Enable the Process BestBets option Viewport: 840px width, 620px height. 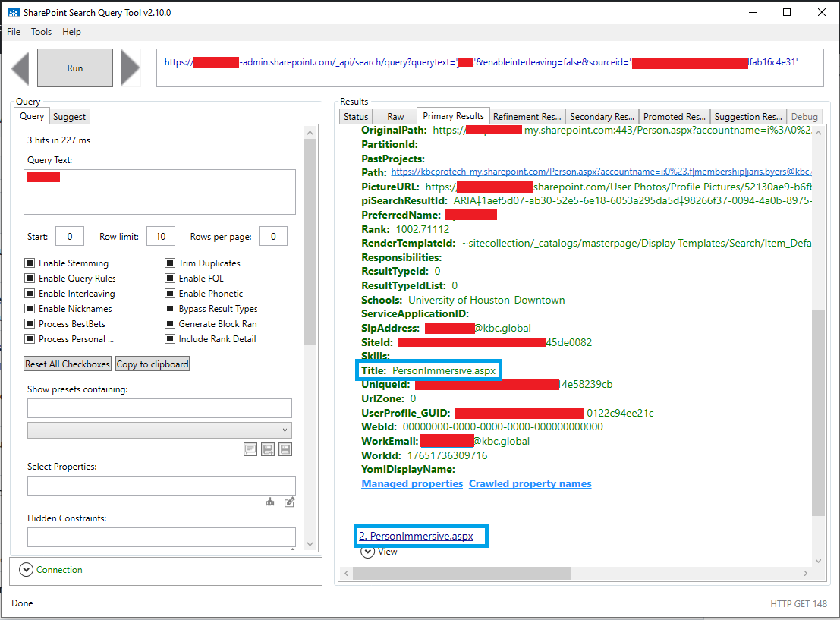coord(29,323)
